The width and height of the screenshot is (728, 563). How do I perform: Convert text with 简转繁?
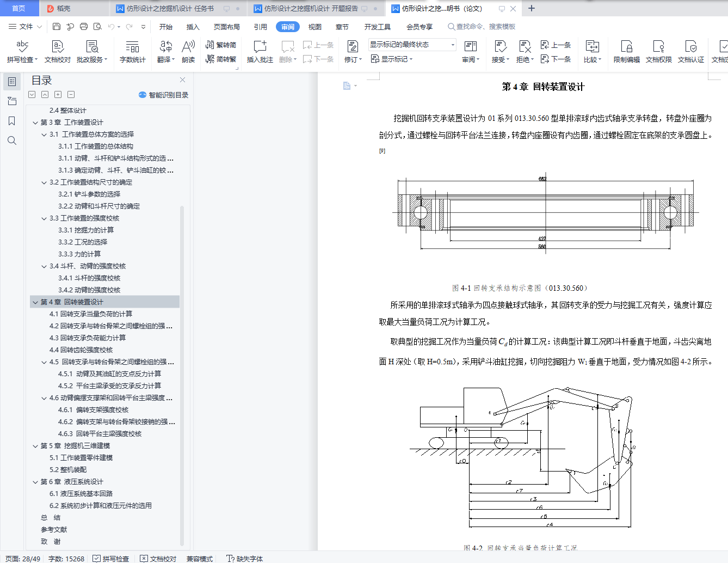tap(221, 59)
